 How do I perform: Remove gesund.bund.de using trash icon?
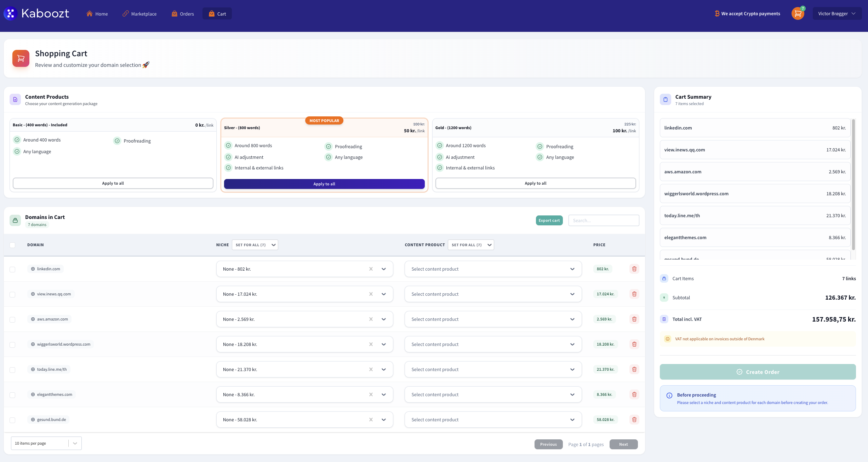(x=634, y=420)
